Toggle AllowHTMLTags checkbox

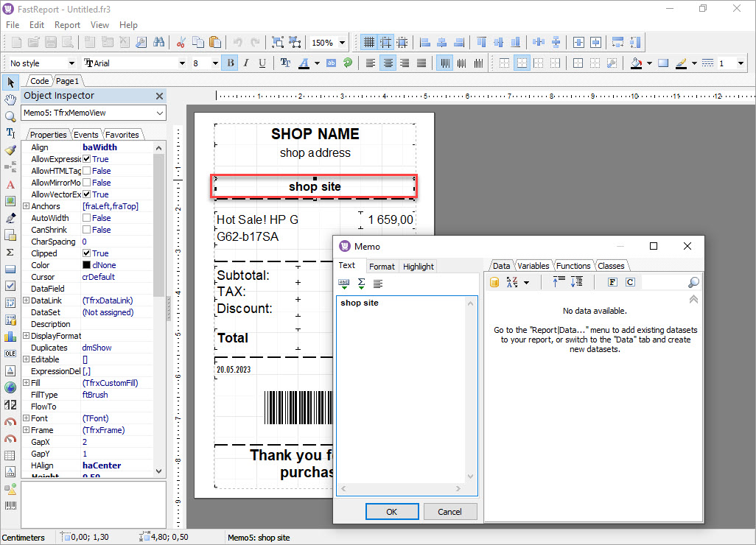coord(87,171)
